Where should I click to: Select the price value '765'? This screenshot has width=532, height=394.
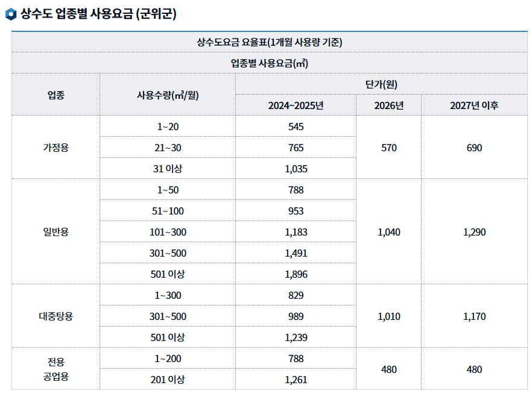(x=296, y=148)
